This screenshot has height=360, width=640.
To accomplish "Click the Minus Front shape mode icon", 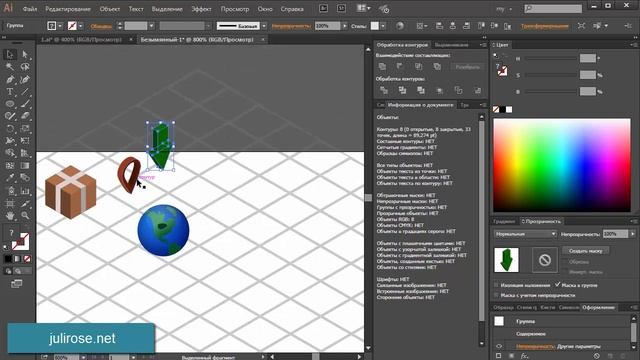I will [x=400, y=66].
